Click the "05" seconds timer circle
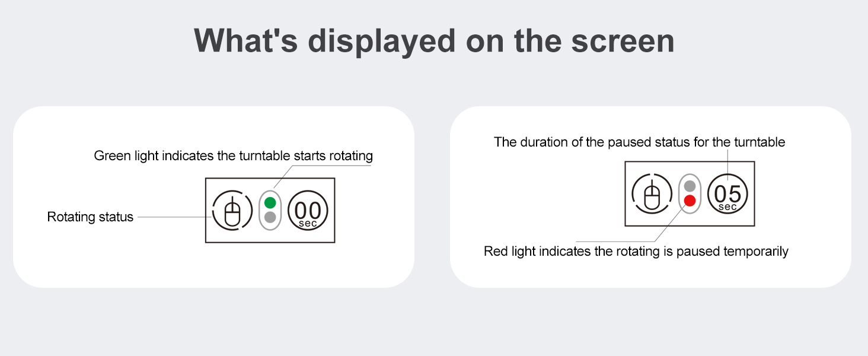The height and width of the screenshot is (356, 868). coord(727,194)
